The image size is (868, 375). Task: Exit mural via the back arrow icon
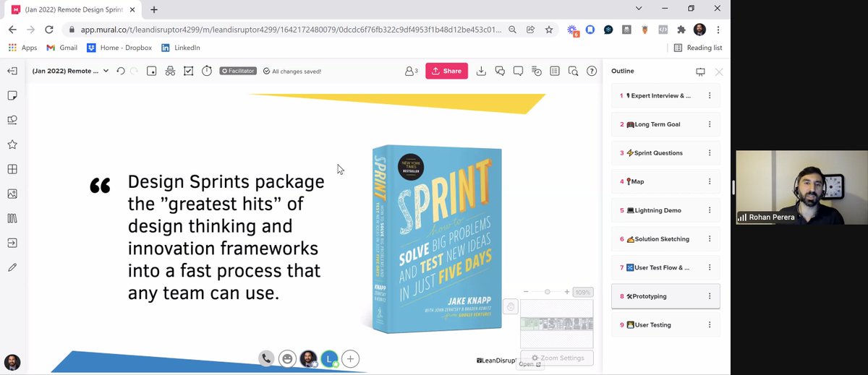[12, 72]
